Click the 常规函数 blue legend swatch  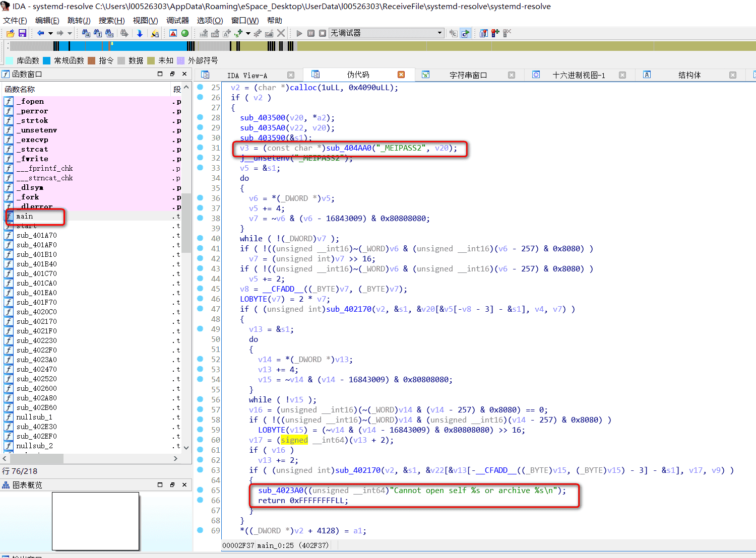tap(47, 60)
